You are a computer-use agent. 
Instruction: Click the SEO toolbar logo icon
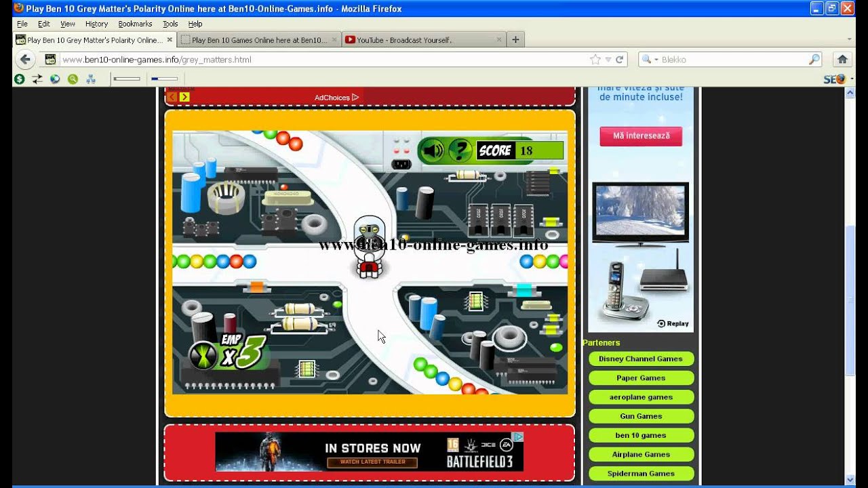pyautogui.click(x=834, y=79)
